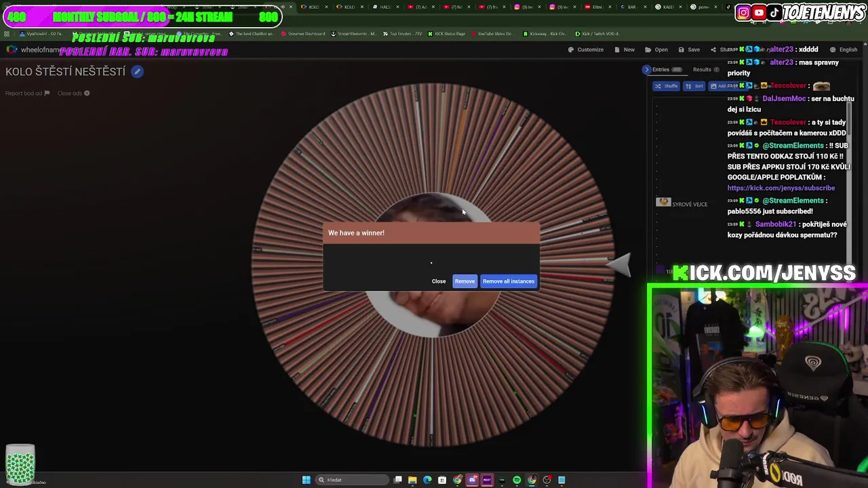Viewport: 868px width, 488px height.
Task: Open the Kickaway - Kick Giv... bookmark
Action: pos(545,33)
